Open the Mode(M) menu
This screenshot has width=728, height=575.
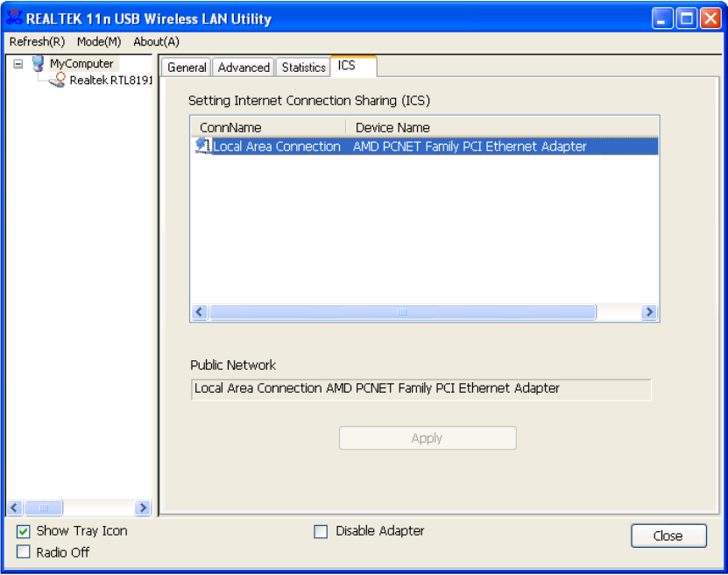click(x=99, y=42)
